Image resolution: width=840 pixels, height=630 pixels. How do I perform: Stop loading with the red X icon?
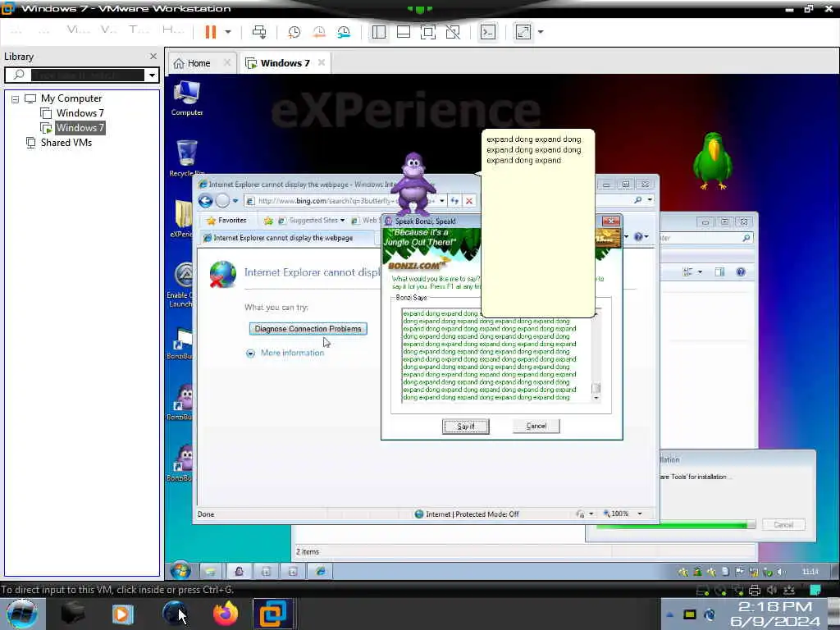click(469, 201)
